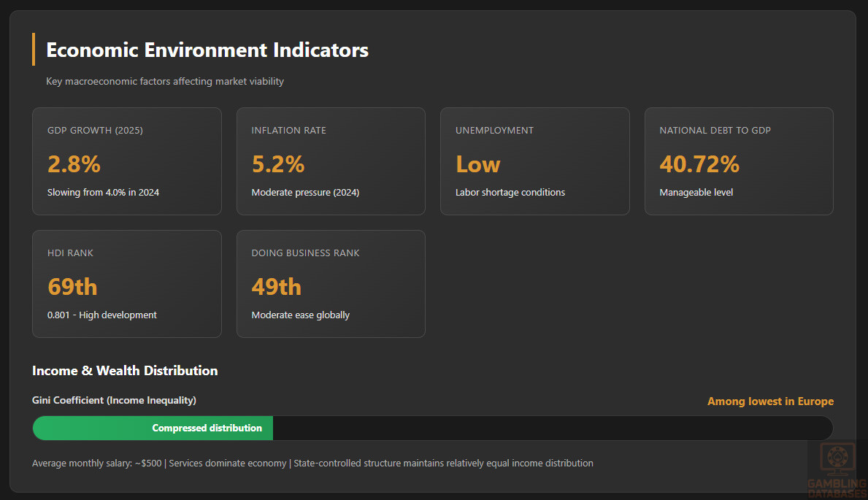Click the Income & Wealth Distribution heading
Viewport: 868px width, 500px height.
click(x=125, y=371)
